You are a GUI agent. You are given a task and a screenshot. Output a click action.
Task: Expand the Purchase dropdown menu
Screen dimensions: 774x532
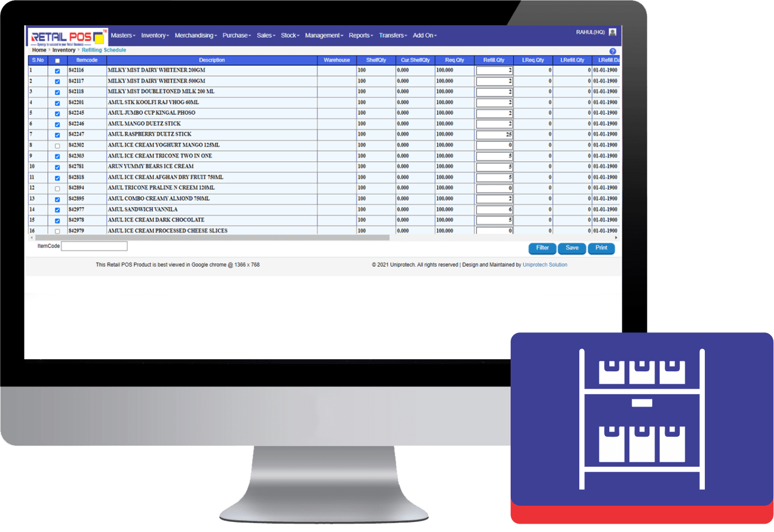coord(237,36)
